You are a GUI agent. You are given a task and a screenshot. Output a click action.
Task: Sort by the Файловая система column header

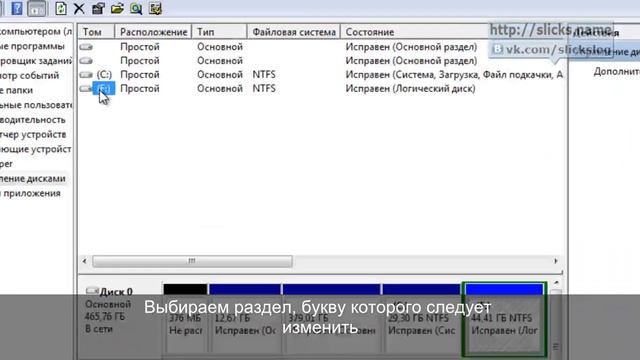click(294, 32)
